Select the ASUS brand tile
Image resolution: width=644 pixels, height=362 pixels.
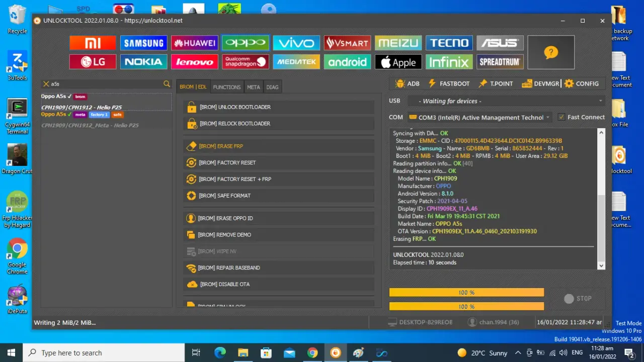click(x=500, y=43)
